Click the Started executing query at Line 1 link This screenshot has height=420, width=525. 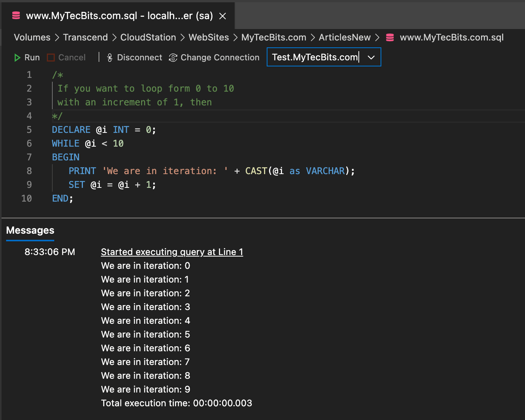(172, 252)
